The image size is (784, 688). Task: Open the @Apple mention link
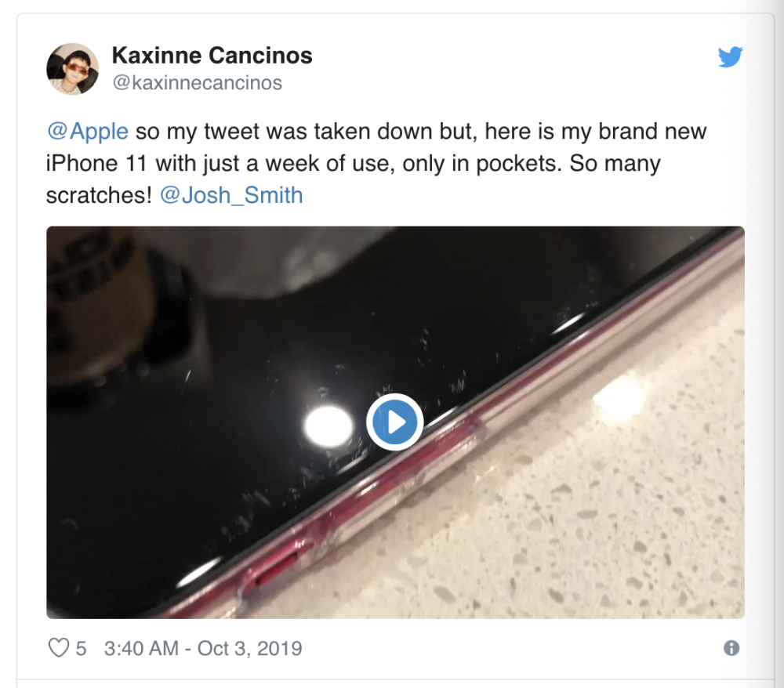(88, 132)
